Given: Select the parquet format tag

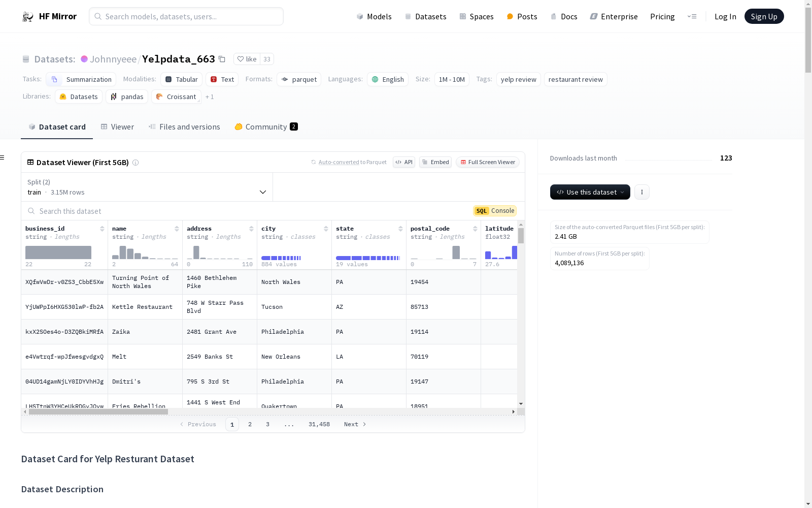Looking at the screenshot, I should pos(299,79).
